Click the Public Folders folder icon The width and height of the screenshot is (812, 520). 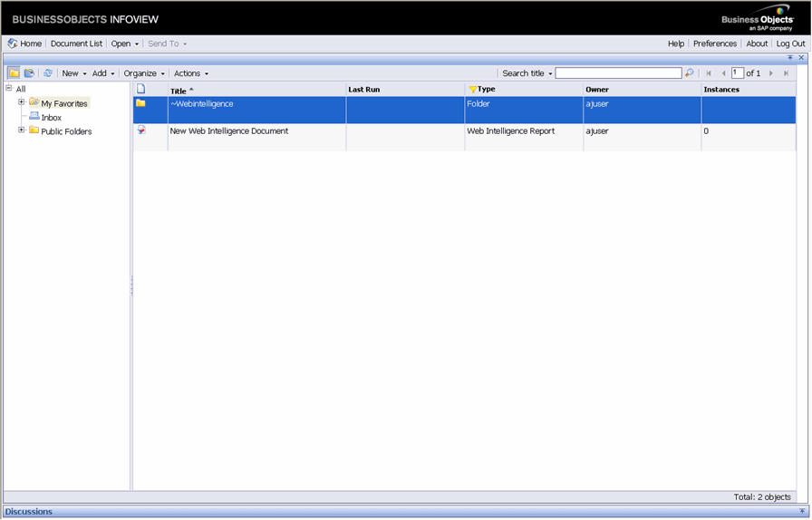point(34,130)
